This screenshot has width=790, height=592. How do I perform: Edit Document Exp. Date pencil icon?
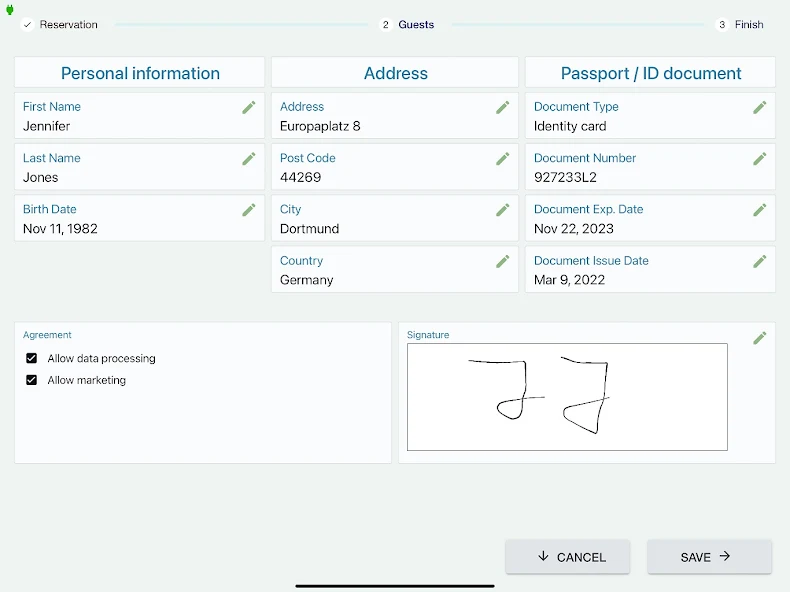point(760,210)
